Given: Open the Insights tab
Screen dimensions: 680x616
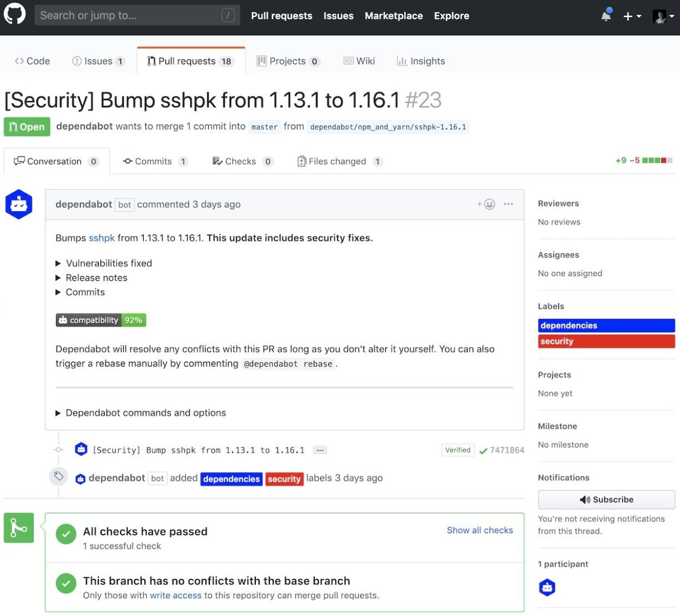Looking at the screenshot, I should [421, 61].
